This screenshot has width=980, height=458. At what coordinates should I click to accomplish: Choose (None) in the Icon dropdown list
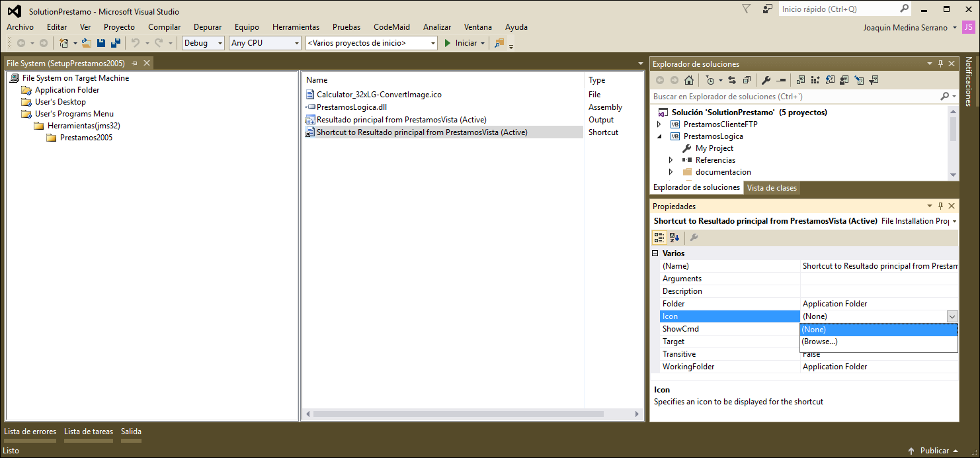878,330
